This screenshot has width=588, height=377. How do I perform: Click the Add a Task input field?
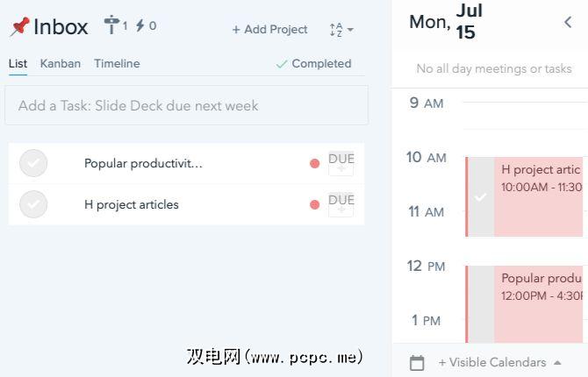pyautogui.click(x=186, y=105)
